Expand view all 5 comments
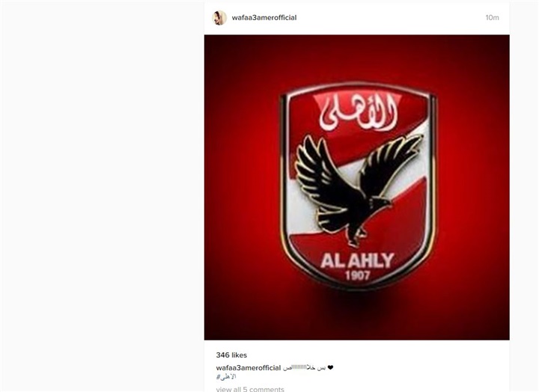This screenshot has height=392, width=539. click(x=250, y=389)
